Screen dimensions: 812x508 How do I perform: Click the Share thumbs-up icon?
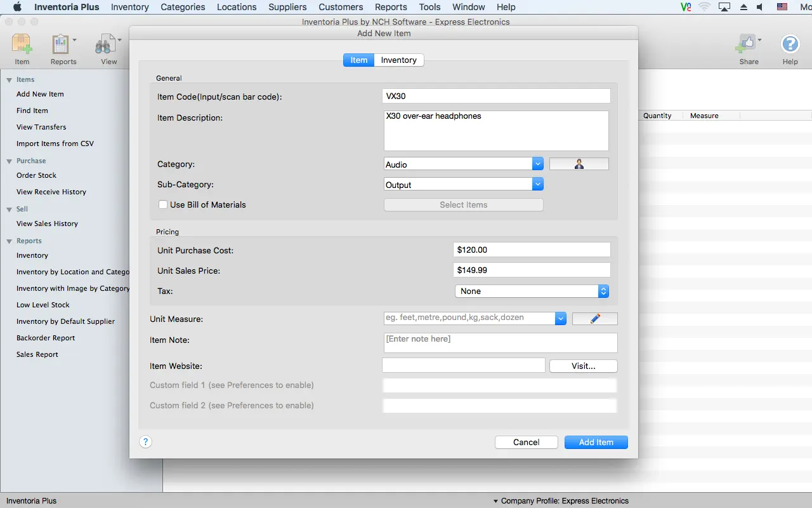coord(745,45)
